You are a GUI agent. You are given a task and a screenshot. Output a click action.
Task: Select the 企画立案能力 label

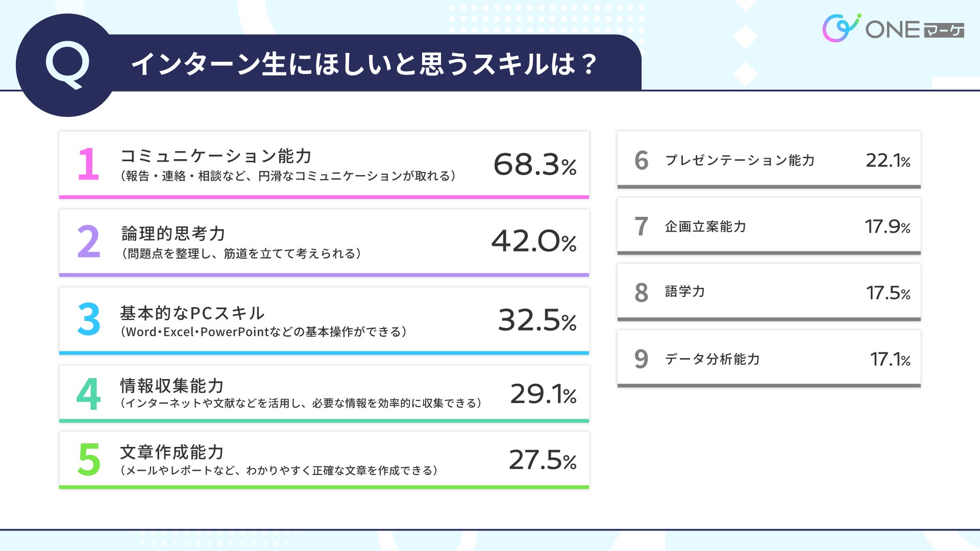click(x=705, y=227)
